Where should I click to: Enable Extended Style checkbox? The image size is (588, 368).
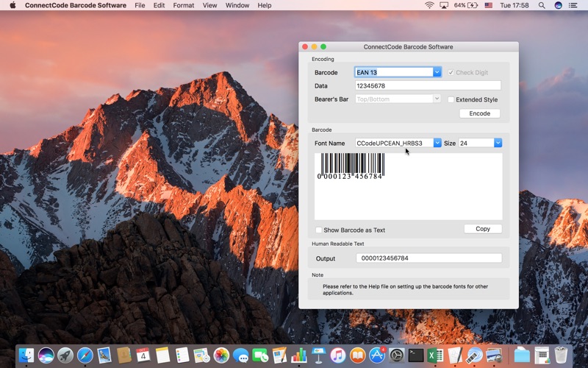click(x=451, y=99)
